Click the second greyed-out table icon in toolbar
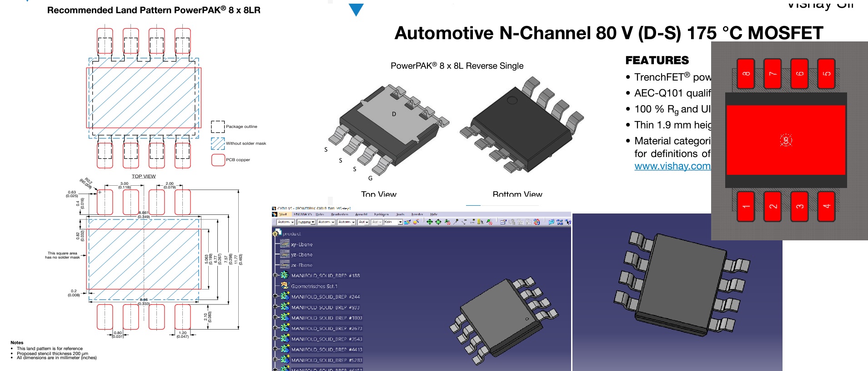The height and width of the screenshot is (371, 868). coord(520,222)
